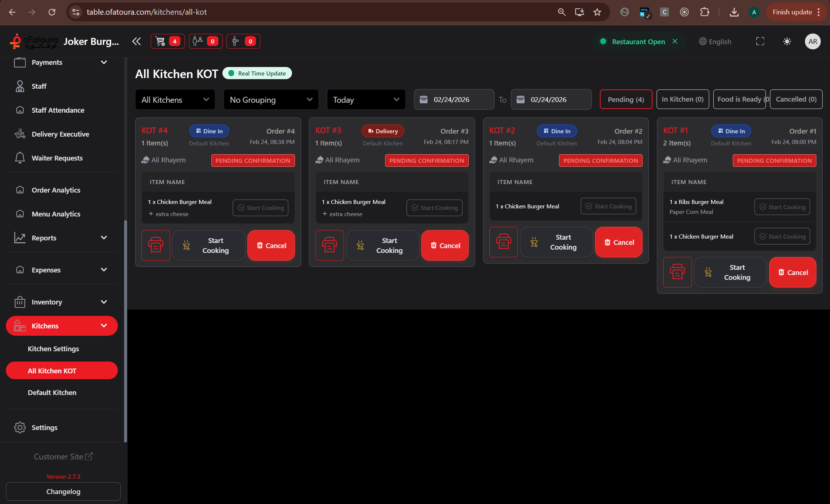Click the print icon on KOT #4

[155, 245]
